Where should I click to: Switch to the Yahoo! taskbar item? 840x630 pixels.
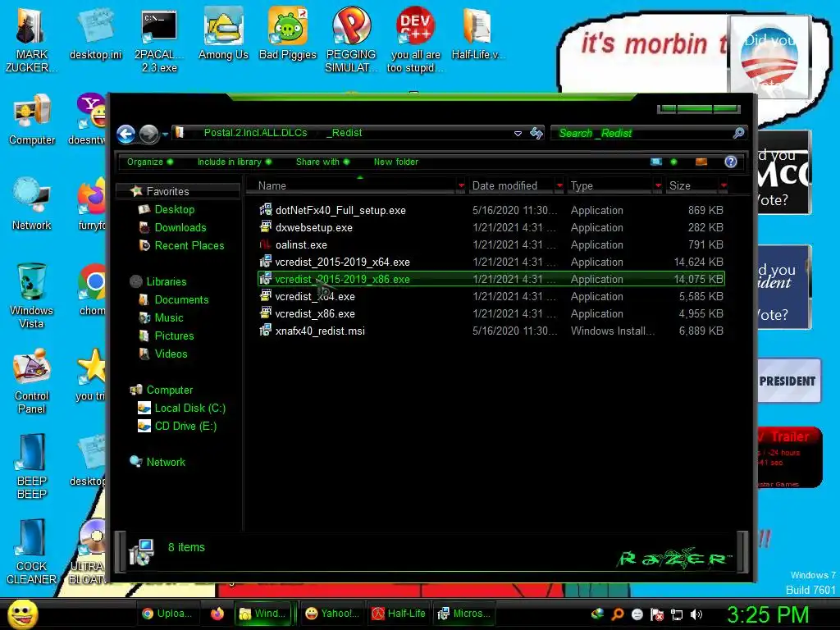[332, 614]
